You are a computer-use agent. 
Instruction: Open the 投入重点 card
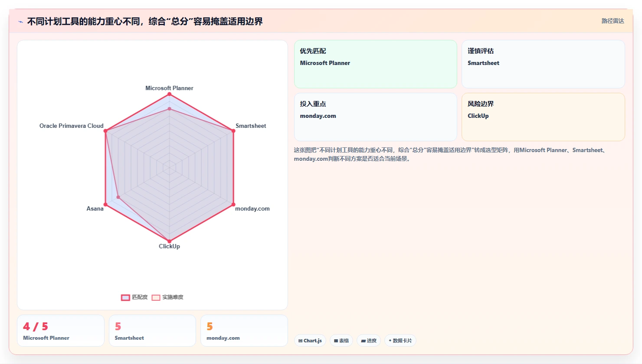(376, 117)
